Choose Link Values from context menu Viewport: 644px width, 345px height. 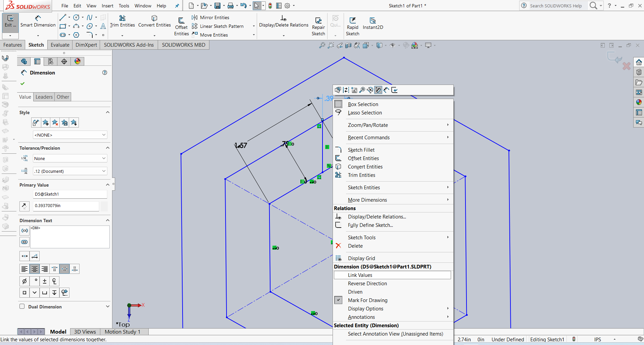[x=392, y=275]
